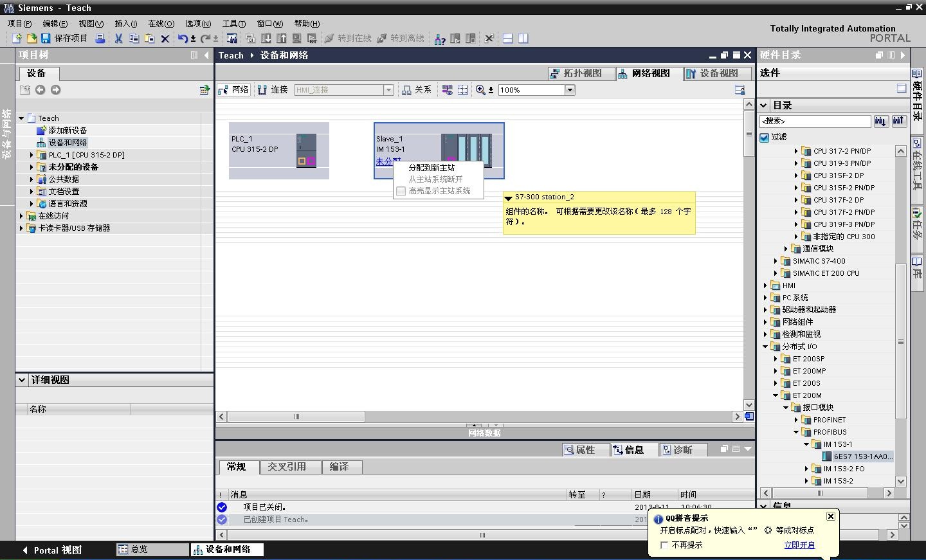Click the project tree overview icon at right

coord(204,90)
